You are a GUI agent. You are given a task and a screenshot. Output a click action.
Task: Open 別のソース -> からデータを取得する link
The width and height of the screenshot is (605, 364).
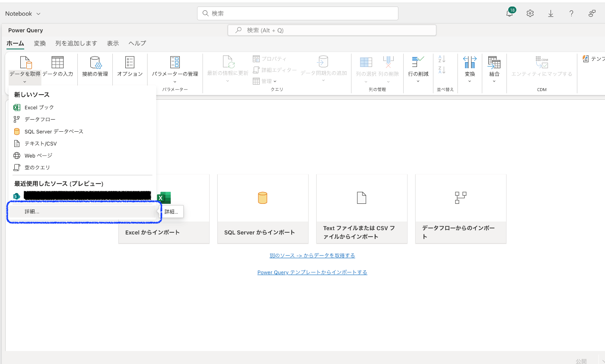[312, 256]
